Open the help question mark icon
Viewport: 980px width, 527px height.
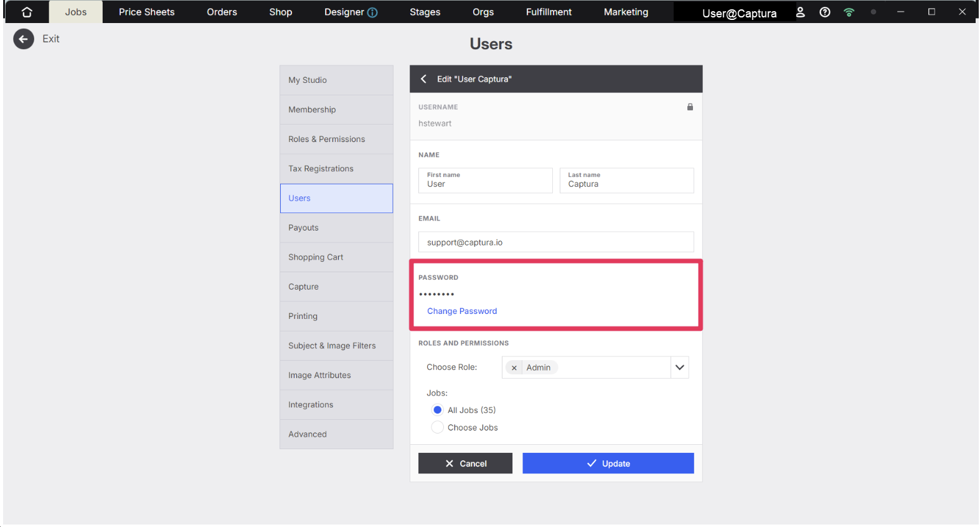(x=825, y=12)
